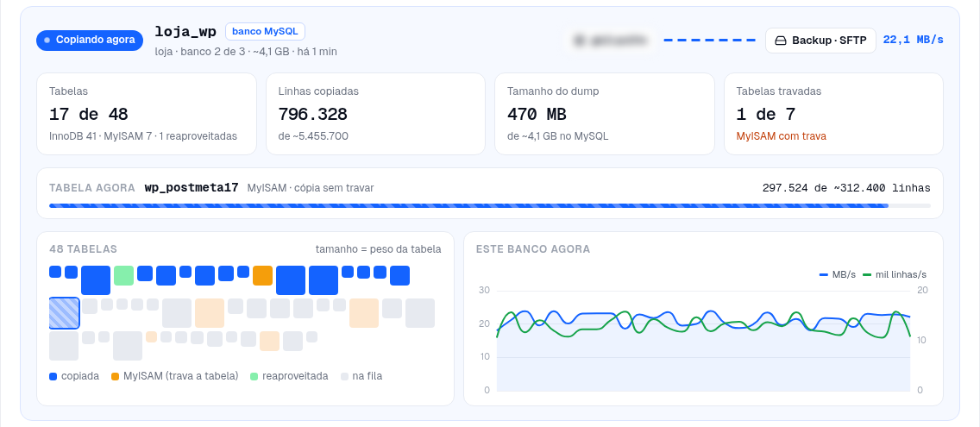Click the orange 'MyISAM (trava a tabela)' legend swatch
The height and width of the screenshot is (427, 980).
[x=115, y=376]
